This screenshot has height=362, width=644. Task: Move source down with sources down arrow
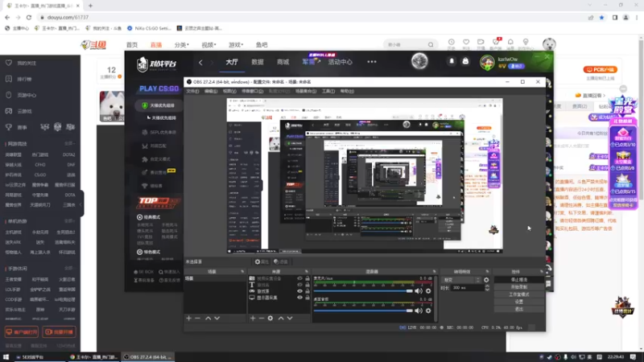(x=290, y=318)
